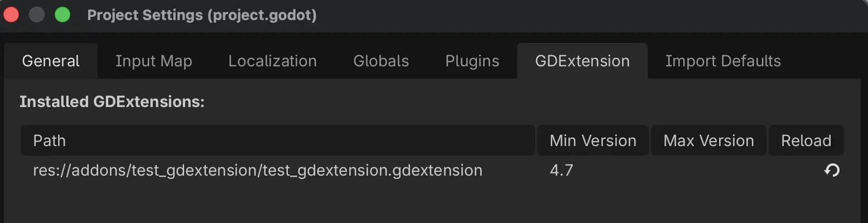
Task: Click the Installed GDExtensions label
Action: point(112,102)
